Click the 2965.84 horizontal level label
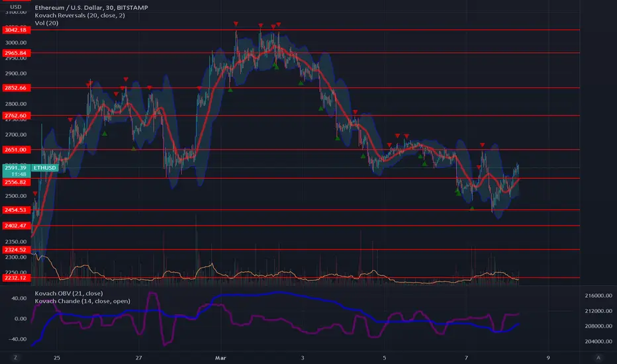The height and width of the screenshot is (364, 617). (16, 53)
